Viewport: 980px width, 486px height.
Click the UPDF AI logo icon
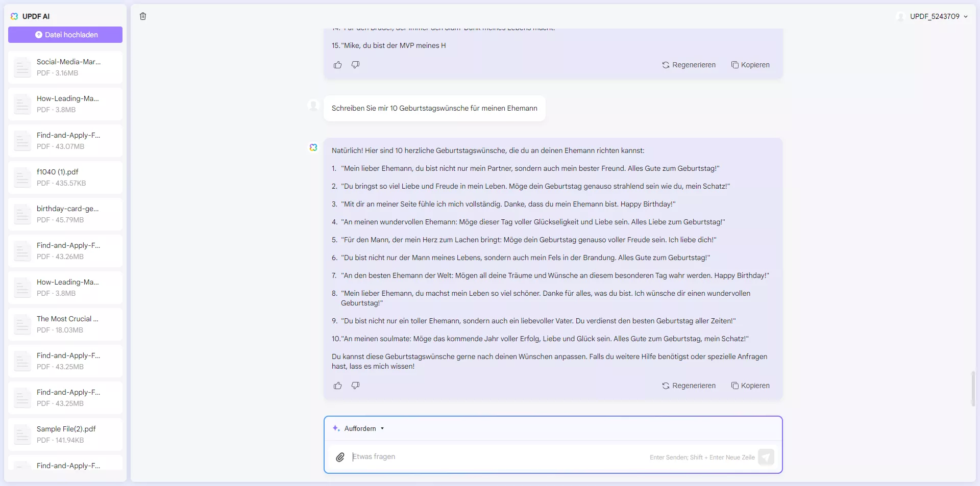[x=14, y=16]
